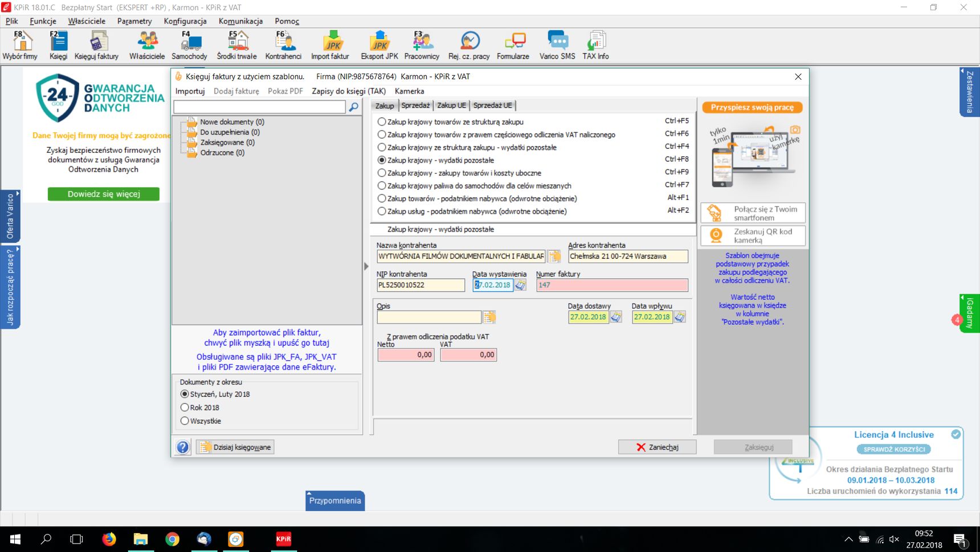Viewport: 980px width, 552px height.
Task: Select Zakup krajowy paliwa do samochodów option
Action: click(474, 186)
